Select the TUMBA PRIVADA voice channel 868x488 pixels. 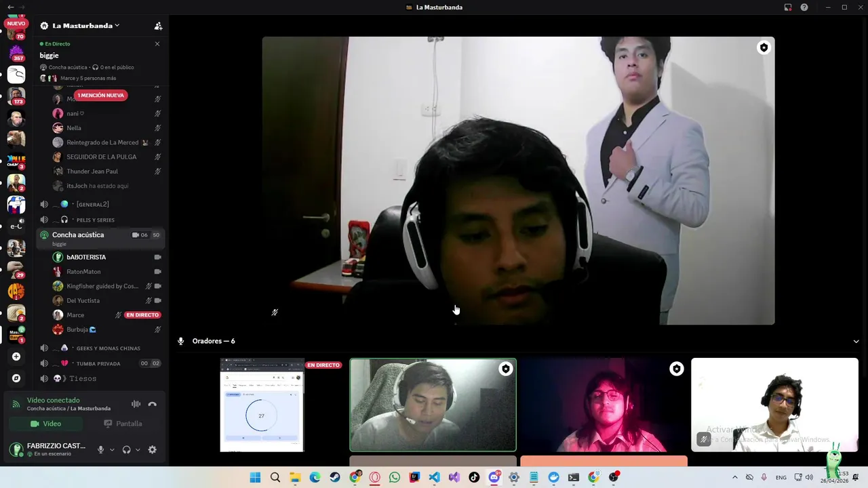click(x=100, y=363)
